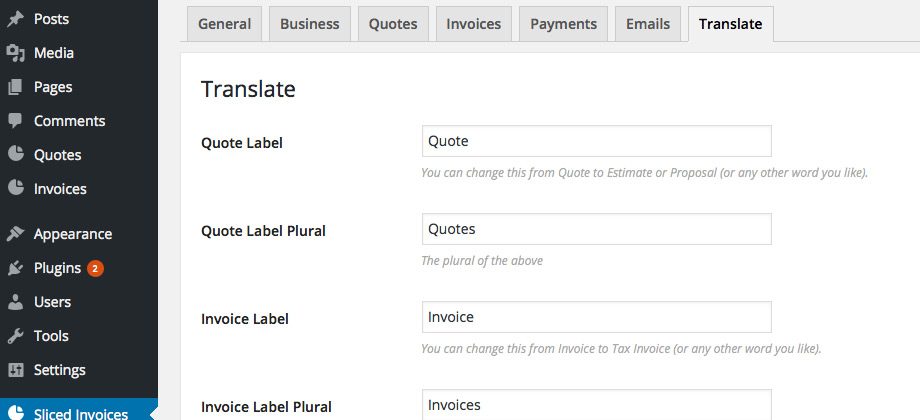Screen dimensions: 920x420
Task: Click the Comments speech bubble icon
Action: tap(16, 121)
